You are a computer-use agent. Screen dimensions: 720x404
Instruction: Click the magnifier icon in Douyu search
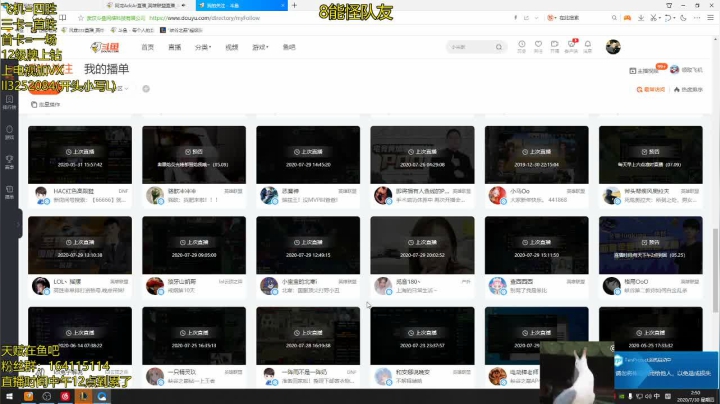[x=499, y=47]
